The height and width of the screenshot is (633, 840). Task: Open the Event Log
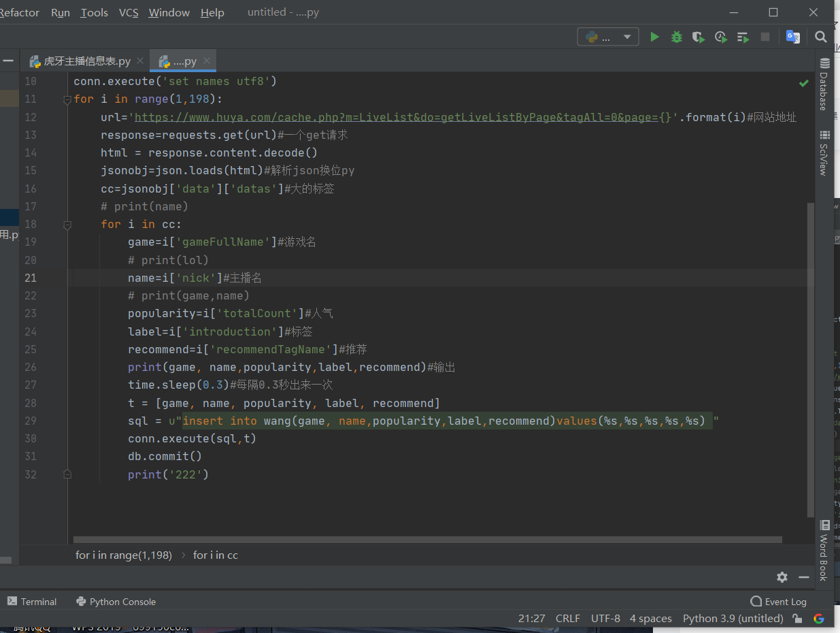tap(778, 602)
